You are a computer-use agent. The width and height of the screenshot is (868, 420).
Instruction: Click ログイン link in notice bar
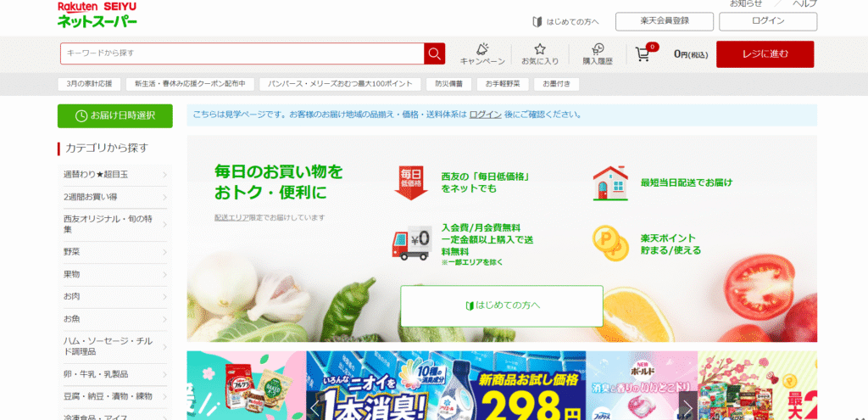point(486,115)
